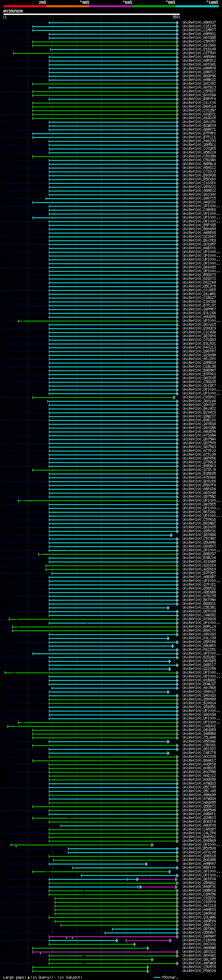Image resolution: width=222 pixels, height=980 pixels.
Task: Select hit label UniRef100_P46293
Action: (x=199, y=141)
